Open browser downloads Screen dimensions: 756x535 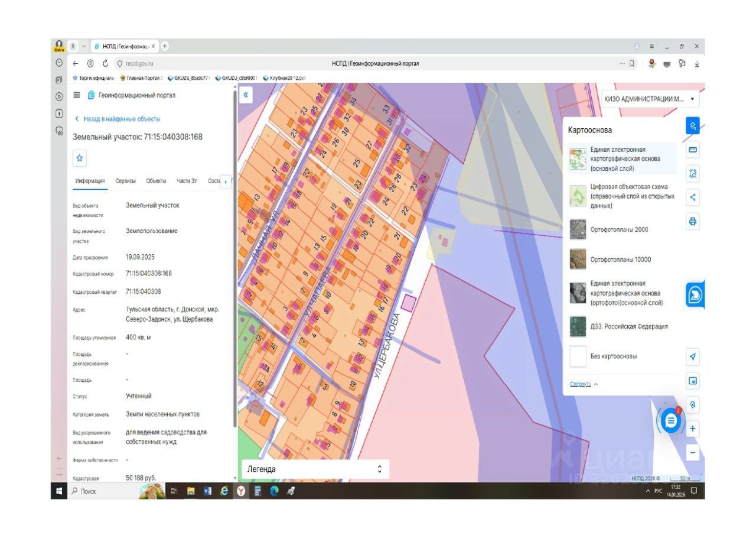point(697,63)
